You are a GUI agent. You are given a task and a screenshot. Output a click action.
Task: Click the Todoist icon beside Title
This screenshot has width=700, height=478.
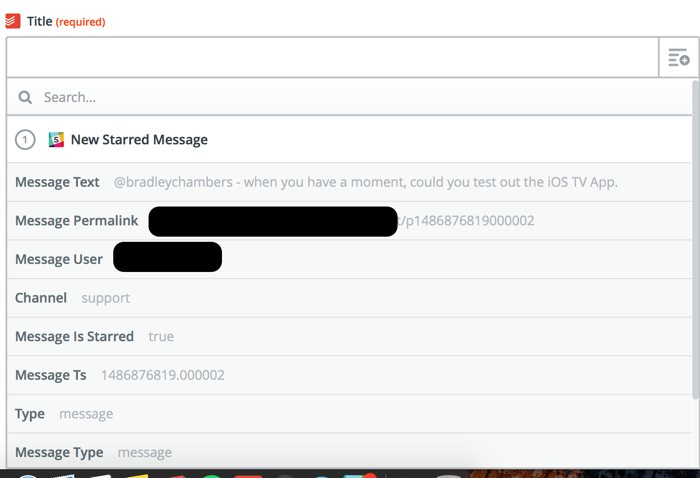tap(12, 21)
